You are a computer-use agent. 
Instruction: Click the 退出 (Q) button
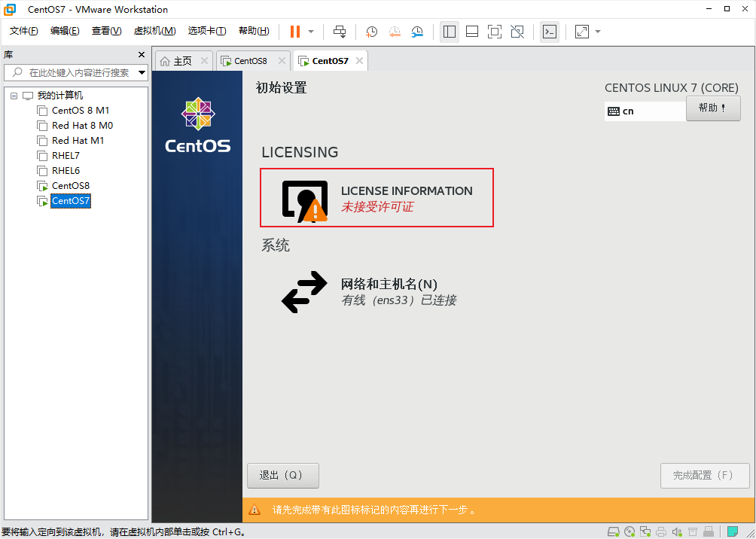[283, 475]
